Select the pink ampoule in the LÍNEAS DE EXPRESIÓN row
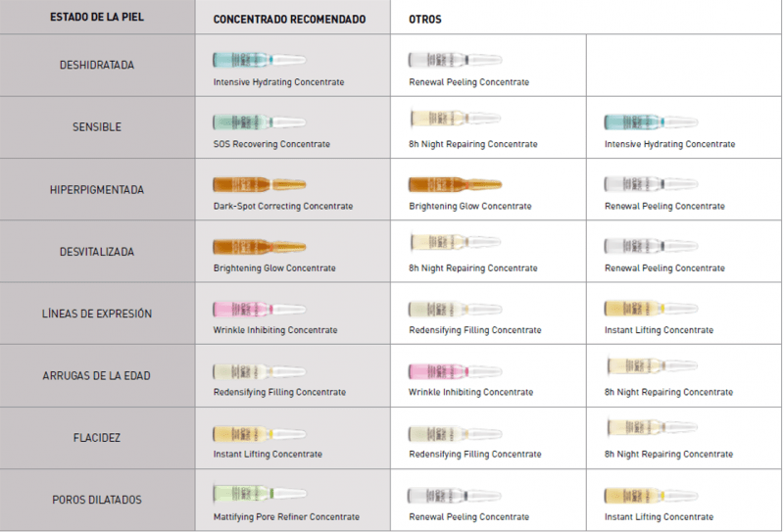 coord(260,309)
